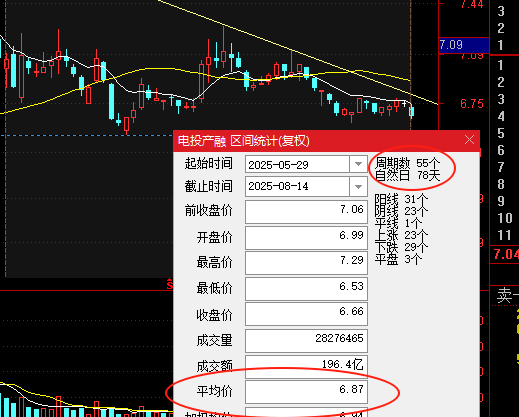Click the 区间统计 dialog red title bar

[x=318, y=140]
